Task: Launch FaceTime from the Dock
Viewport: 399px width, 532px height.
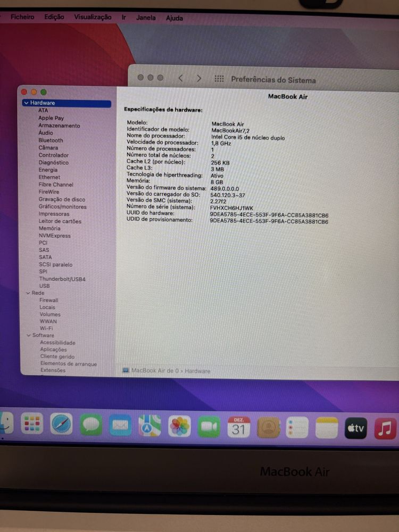Action: 209,427
